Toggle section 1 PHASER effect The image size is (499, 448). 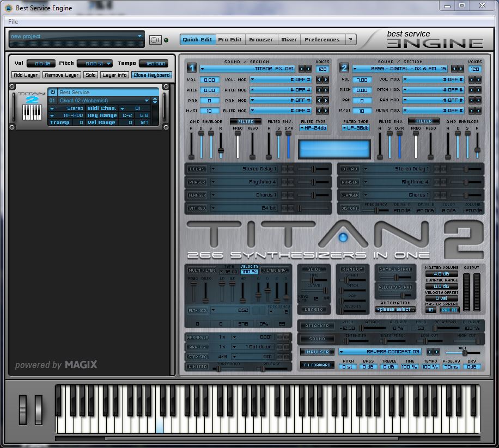(x=197, y=182)
